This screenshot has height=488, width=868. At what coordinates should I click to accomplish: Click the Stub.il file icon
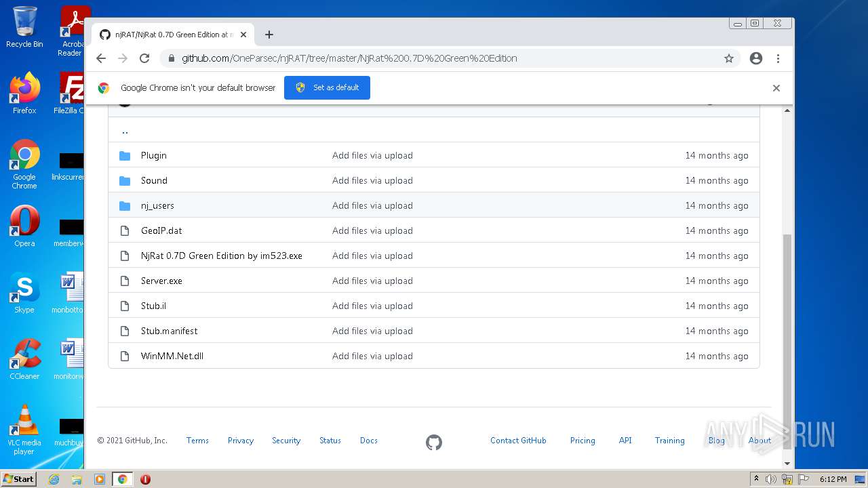pyautogui.click(x=125, y=306)
